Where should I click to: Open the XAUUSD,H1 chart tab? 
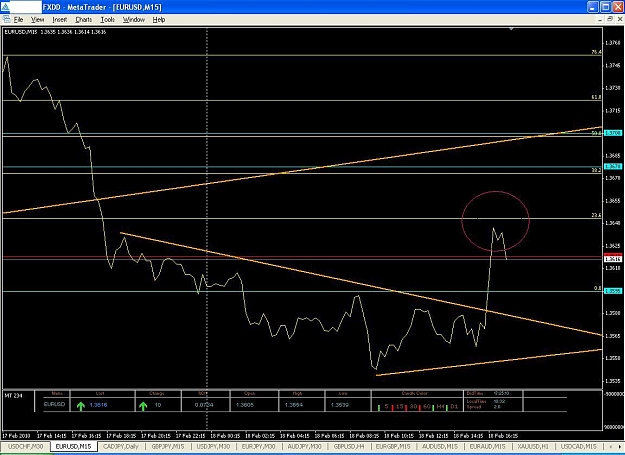[533, 447]
